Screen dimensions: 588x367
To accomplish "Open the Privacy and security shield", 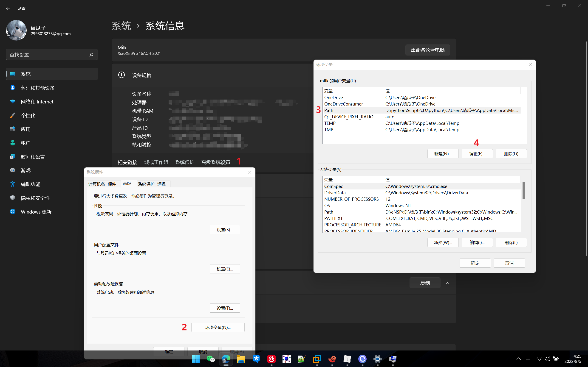I will 13,198.
